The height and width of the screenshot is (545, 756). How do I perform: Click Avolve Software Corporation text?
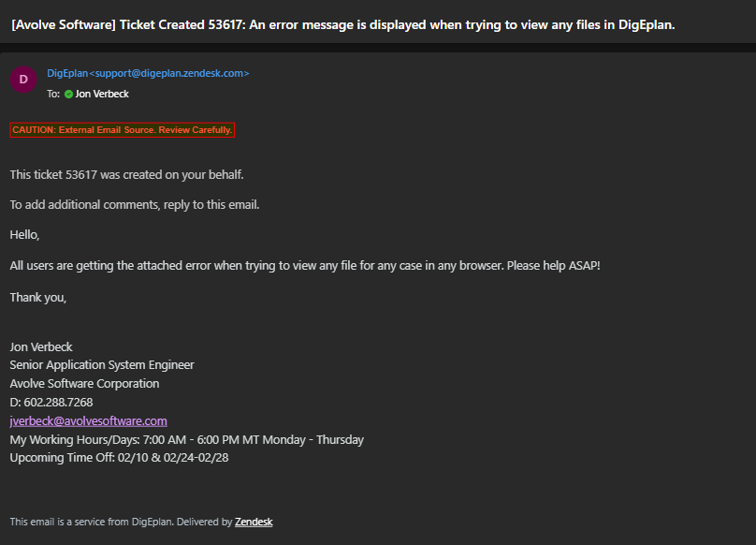84,384
